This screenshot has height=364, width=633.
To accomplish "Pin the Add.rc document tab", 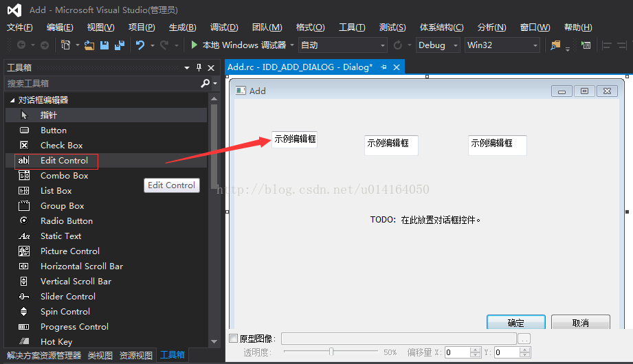I will [x=384, y=67].
